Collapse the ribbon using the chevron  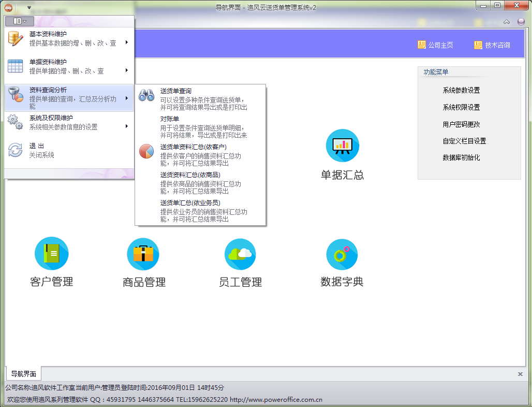pos(506,22)
